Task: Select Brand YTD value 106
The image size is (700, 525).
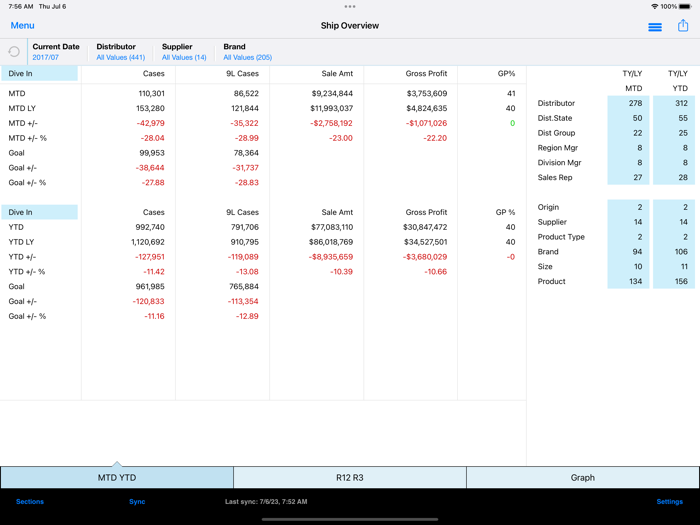Action: tap(674, 252)
